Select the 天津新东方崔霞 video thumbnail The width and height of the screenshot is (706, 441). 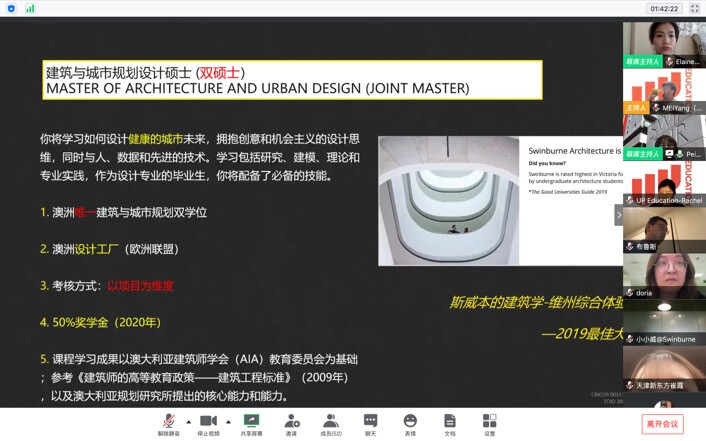(664, 368)
